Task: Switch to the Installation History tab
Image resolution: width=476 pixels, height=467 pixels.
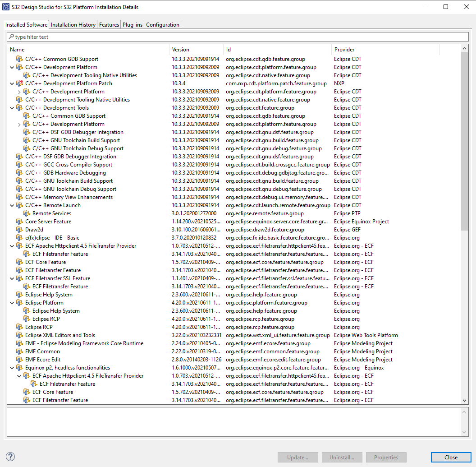Action: (73, 25)
